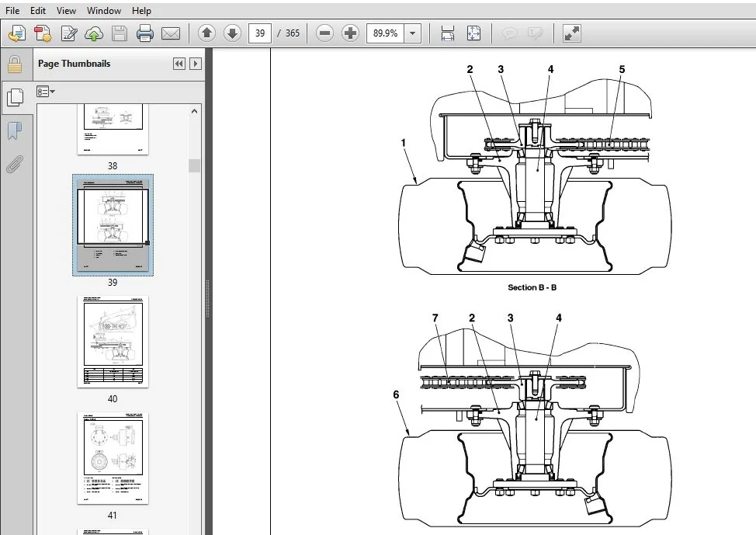756x535 pixels.
Task: Click the thumbnail scrollbar up arrow
Action: coord(194,112)
